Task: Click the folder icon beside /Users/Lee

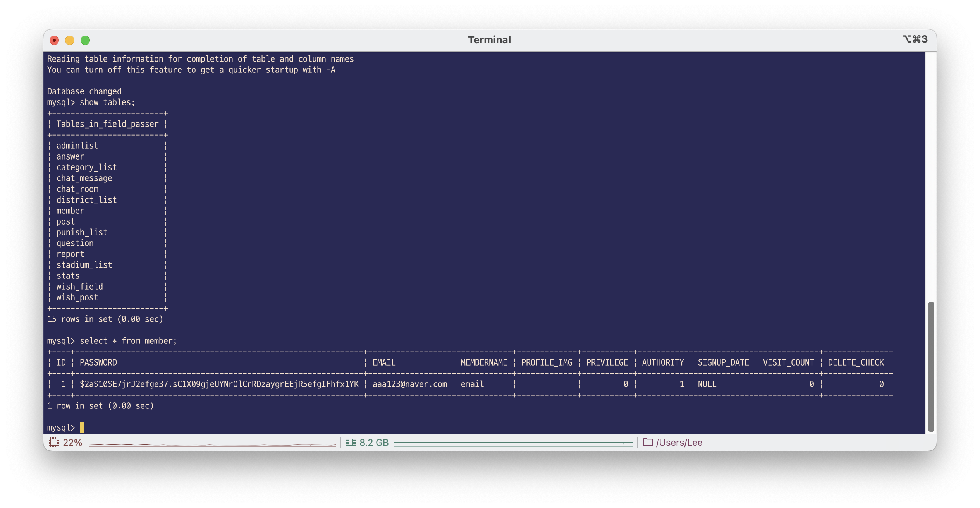Action: pos(648,442)
